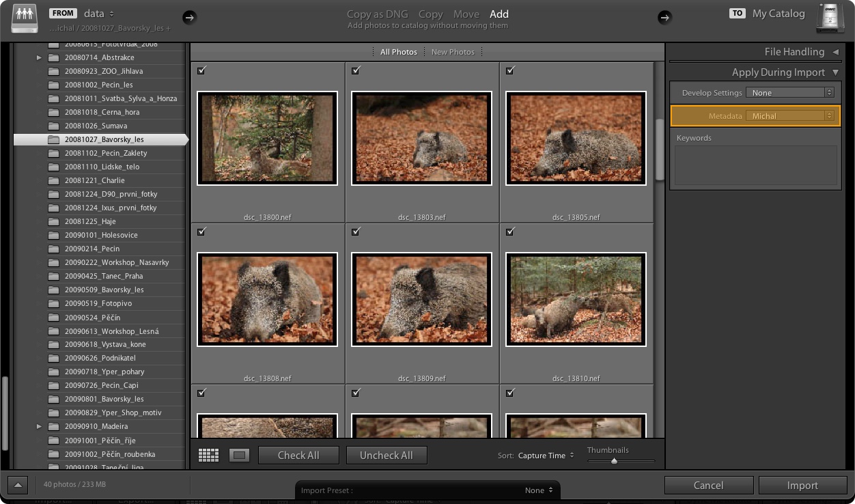Click the Cancel button

point(709,486)
